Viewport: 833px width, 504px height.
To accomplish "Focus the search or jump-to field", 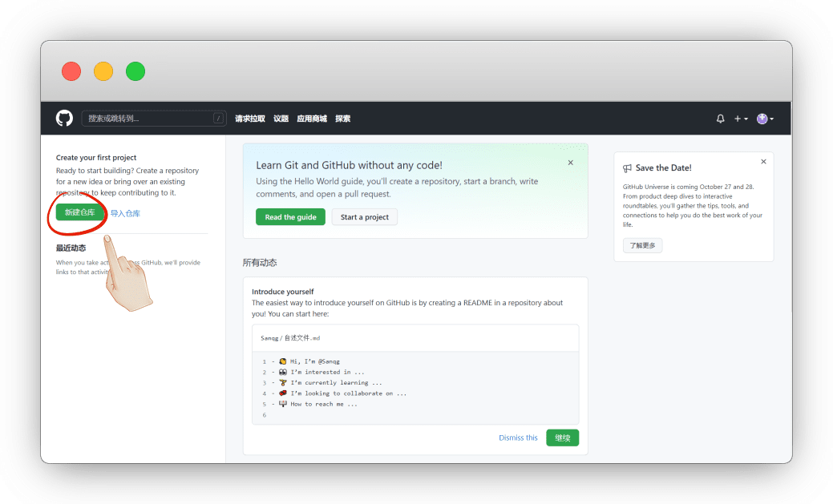I will pos(148,119).
